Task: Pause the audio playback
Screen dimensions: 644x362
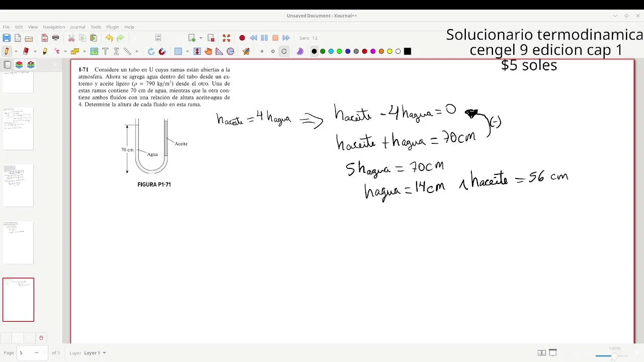Action: tap(264, 38)
